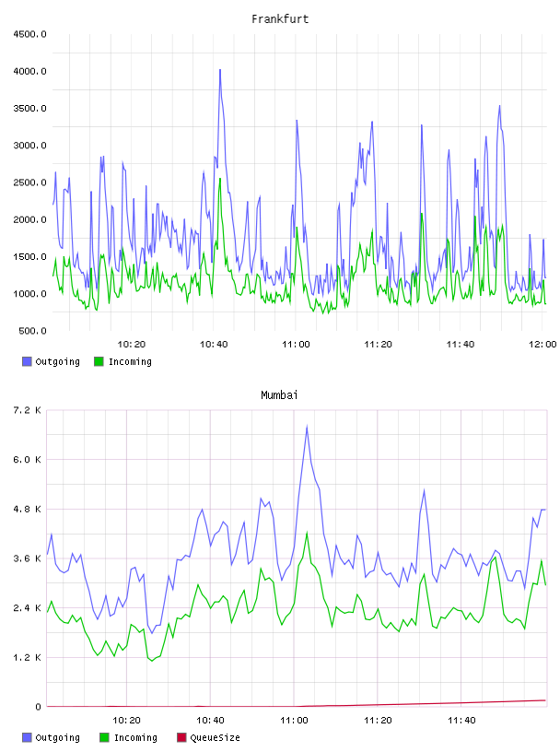Image resolution: width=560 pixels, height=752 pixels.
Task: Select the Incoming legend label under Mumbai
Action: [135, 737]
